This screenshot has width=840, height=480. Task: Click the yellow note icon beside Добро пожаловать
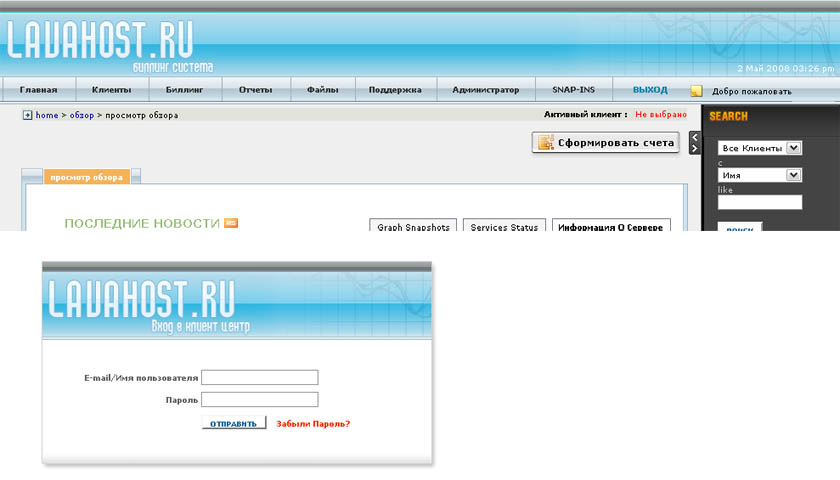[x=696, y=91]
